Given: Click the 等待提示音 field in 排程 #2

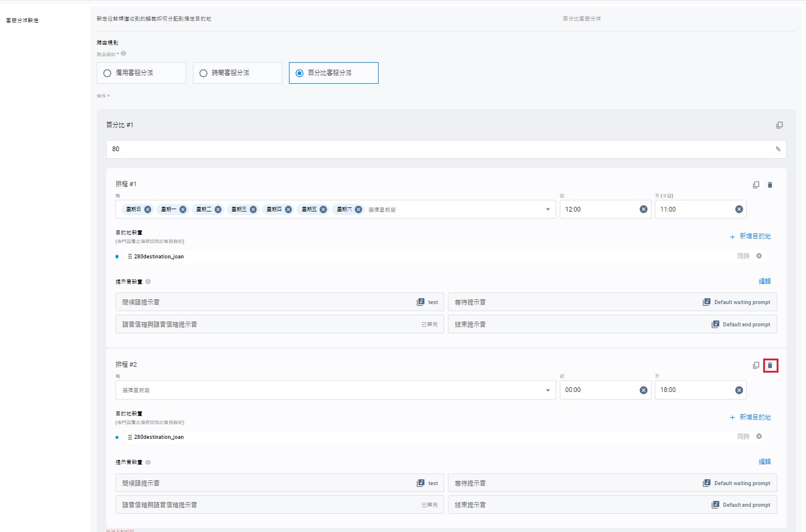Looking at the screenshot, I should [x=613, y=483].
